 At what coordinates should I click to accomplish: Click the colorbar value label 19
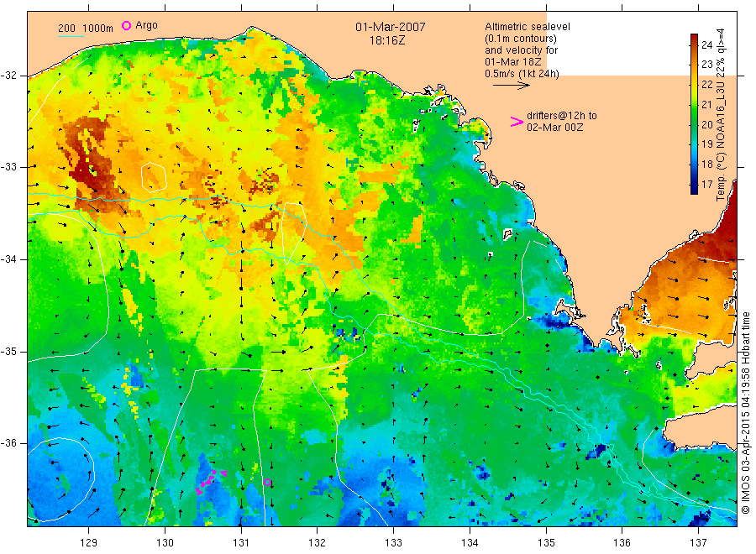pos(706,144)
